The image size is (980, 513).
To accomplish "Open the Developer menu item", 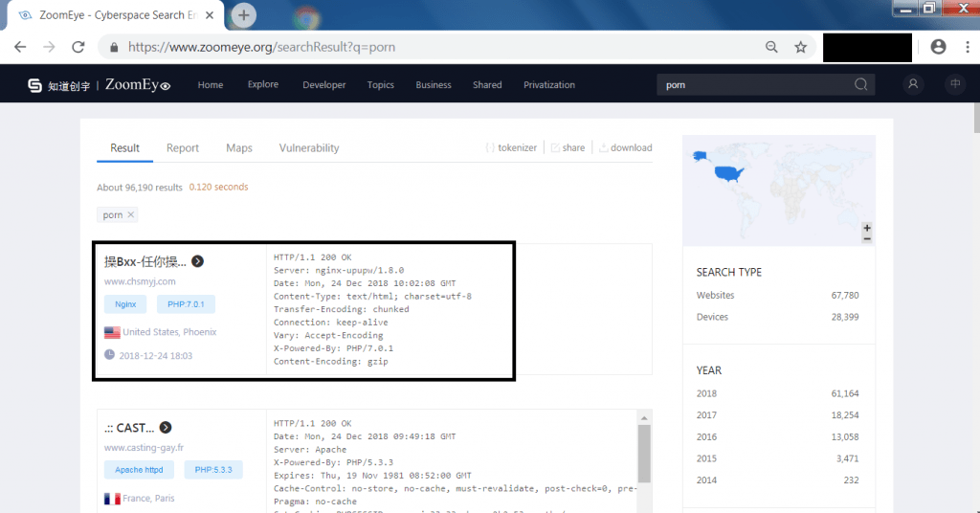I will pyautogui.click(x=323, y=84).
